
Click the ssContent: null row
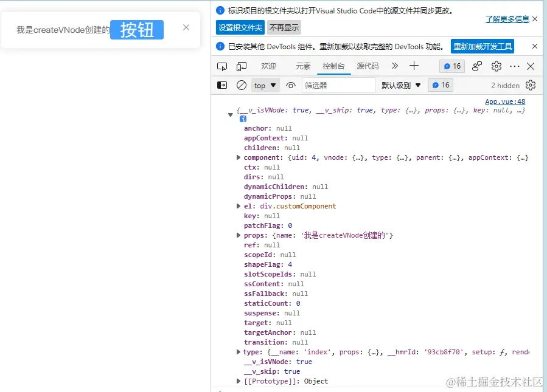(x=274, y=284)
